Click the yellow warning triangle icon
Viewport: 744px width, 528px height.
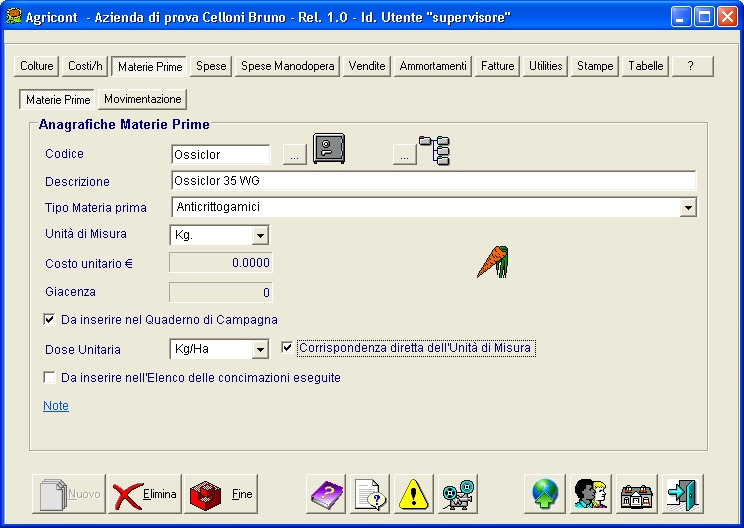click(413, 494)
